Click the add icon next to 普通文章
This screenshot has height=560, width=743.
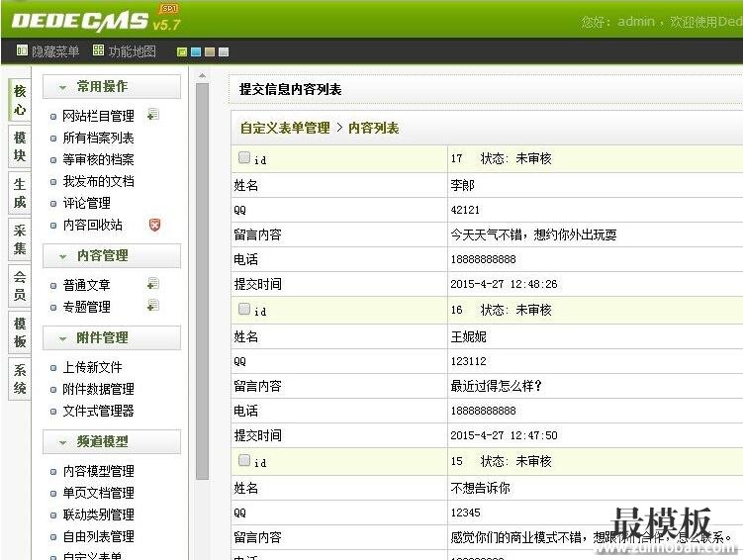point(153,284)
